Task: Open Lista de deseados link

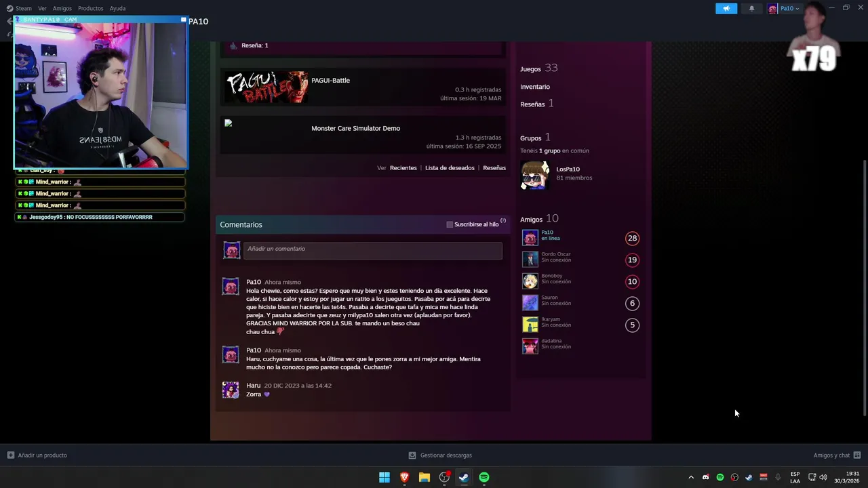Action: [450, 168]
